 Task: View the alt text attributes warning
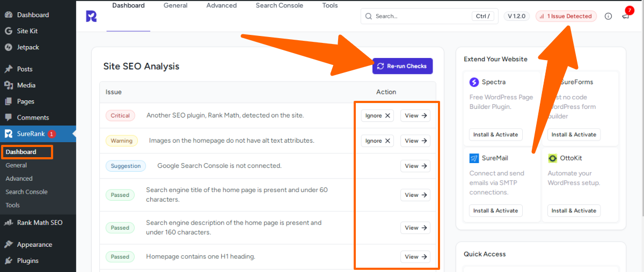415,141
